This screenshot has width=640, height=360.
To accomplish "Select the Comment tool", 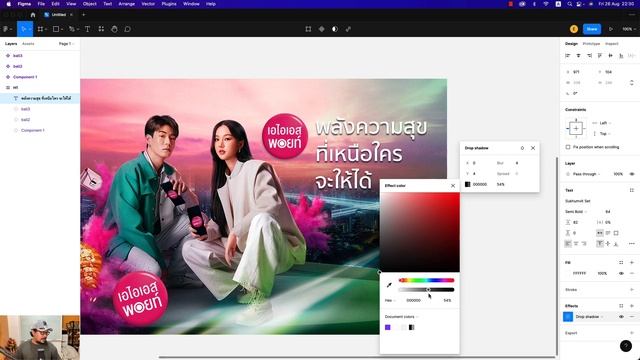I will coord(127,29).
